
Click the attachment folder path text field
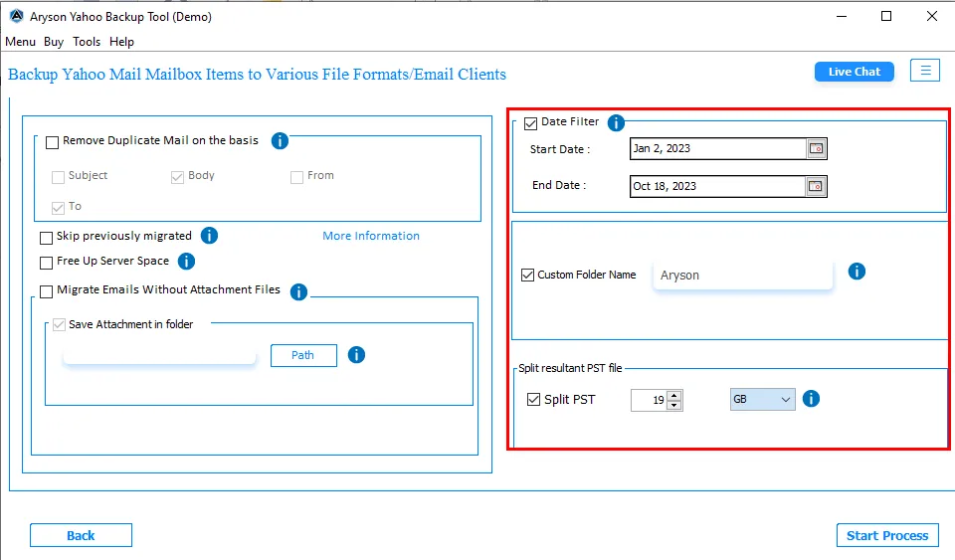pos(159,354)
